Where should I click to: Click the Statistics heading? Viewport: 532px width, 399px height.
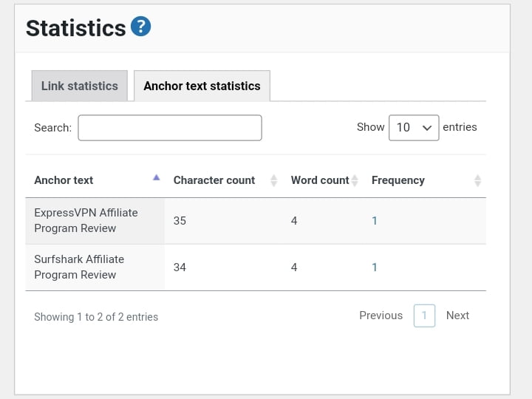point(75,28)
